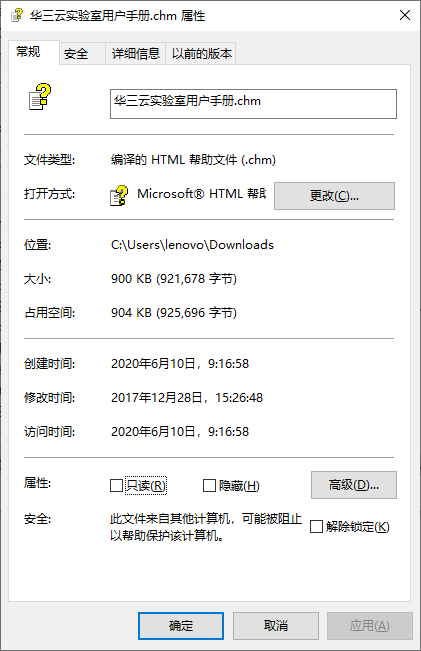Screen dimensions: 421x651
Task: Open the 详细信息 tab
Action: pos(136,54)
